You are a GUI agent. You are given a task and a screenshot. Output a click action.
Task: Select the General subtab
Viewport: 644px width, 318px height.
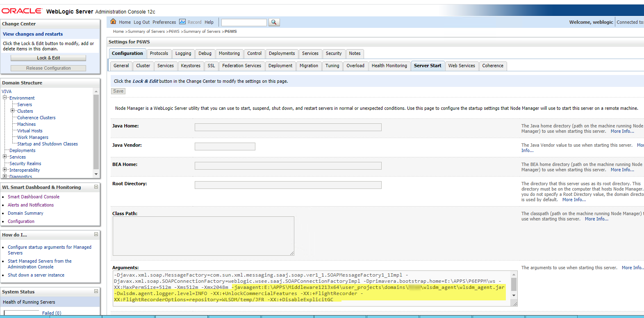pyautogui.click(x=121, y=66)
